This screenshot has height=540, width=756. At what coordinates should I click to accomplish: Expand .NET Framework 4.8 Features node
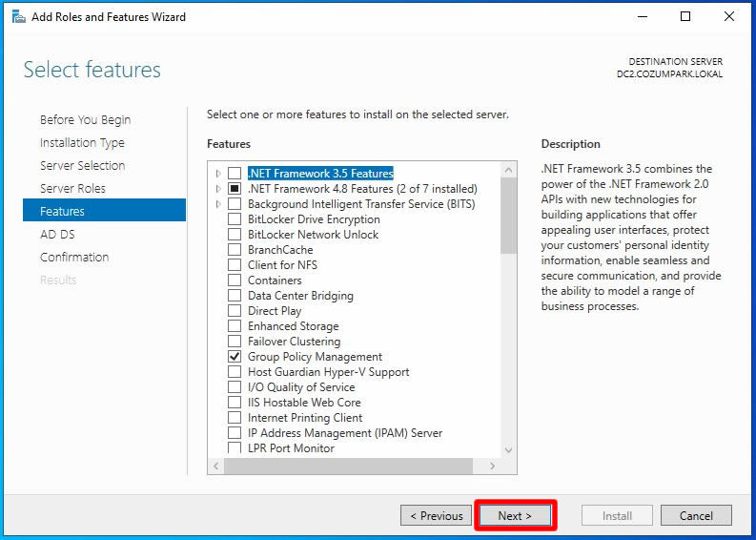coord(218,189)
